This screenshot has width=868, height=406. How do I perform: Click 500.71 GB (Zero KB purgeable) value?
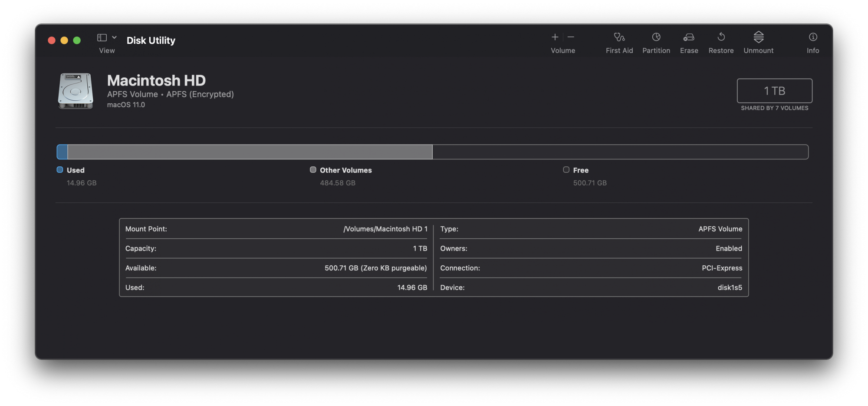click(x=376, y=268)
